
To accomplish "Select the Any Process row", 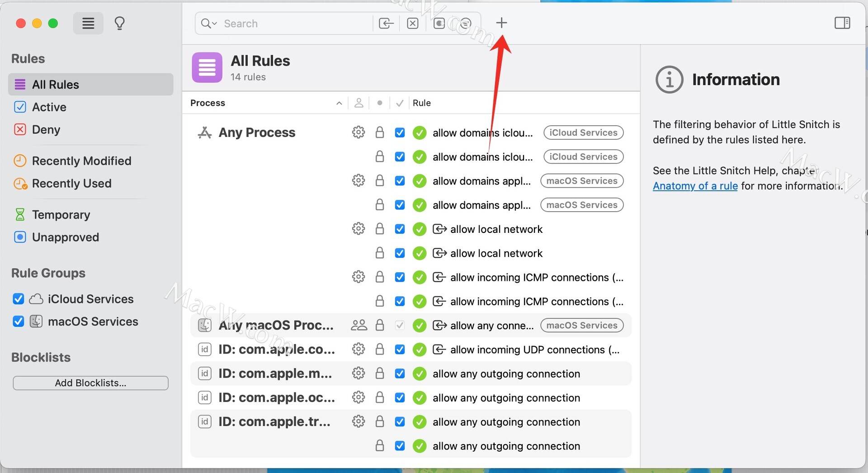I will [257, 132].
